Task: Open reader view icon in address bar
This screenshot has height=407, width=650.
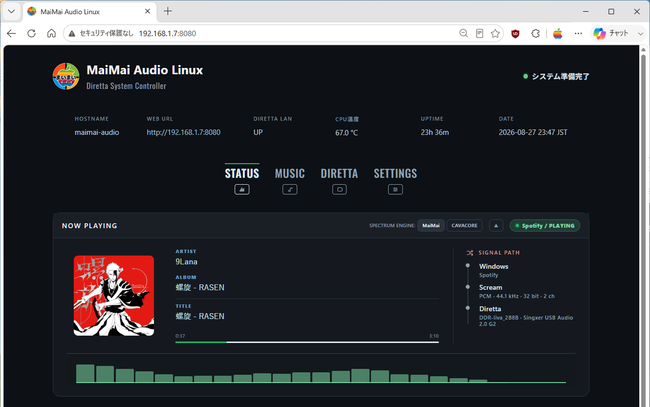Action: (x=479, y=34)
